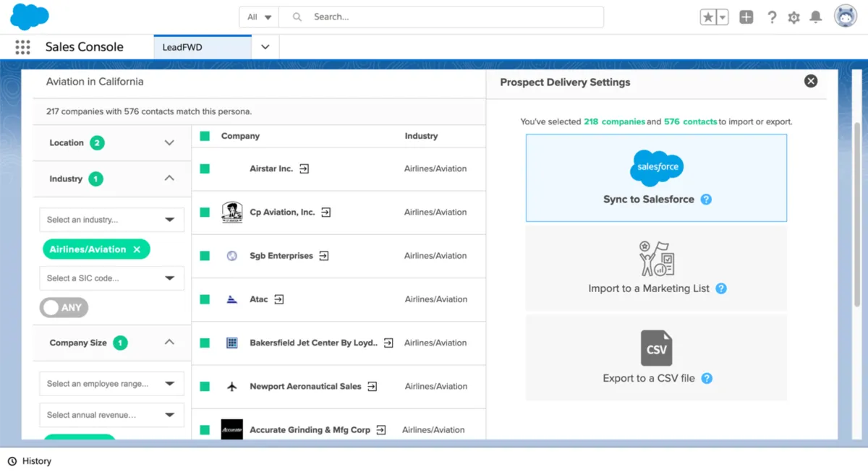Select the LeadFWD tab

pyautogui.click(x=203, y=47)
